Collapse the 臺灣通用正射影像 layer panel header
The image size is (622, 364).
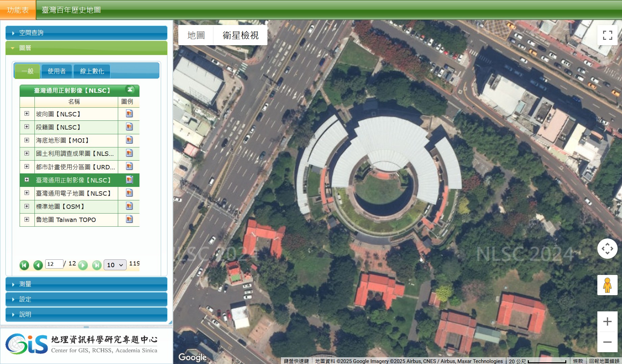tap(130, 90)
